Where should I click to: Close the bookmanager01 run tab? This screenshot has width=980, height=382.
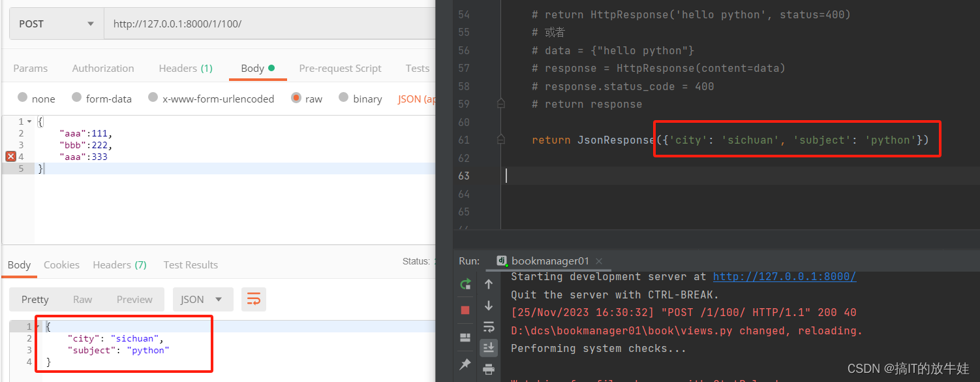click(600, 261)
